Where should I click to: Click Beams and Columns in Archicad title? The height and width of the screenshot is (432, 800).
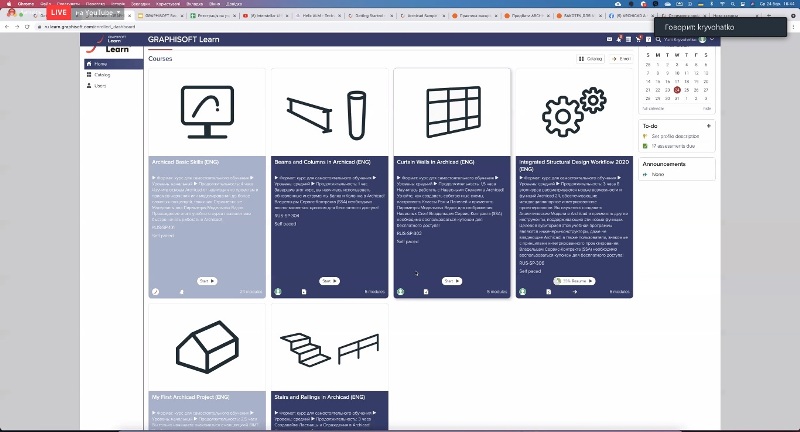[322, 162]
